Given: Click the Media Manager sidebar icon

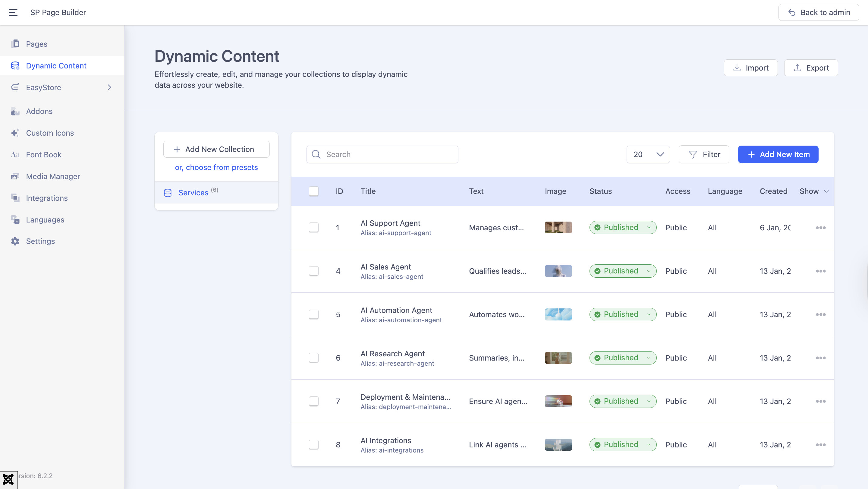Looking at the screenshot, I should [x=15, y=177].
